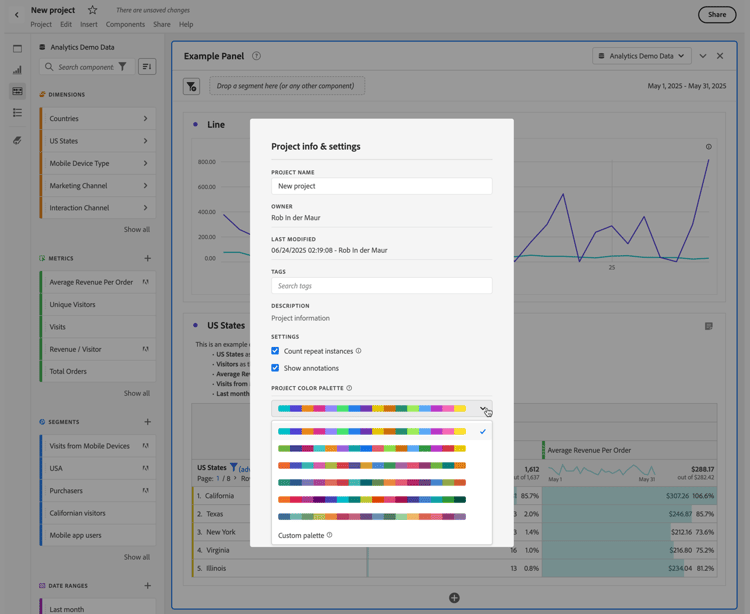Expand Interaction Channel dimension

tap(145, 208)
